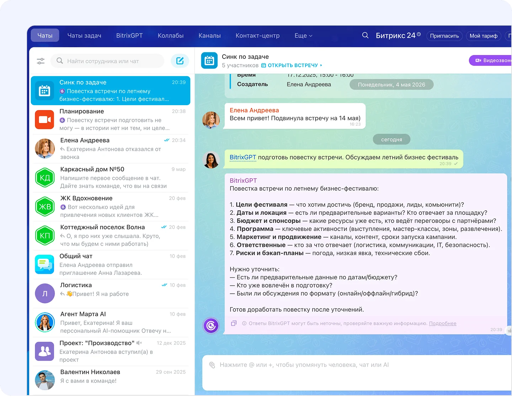Select ЖК Вдохновение ЖВ avatar
Screen dimensions: 512x420
(45, 206)
